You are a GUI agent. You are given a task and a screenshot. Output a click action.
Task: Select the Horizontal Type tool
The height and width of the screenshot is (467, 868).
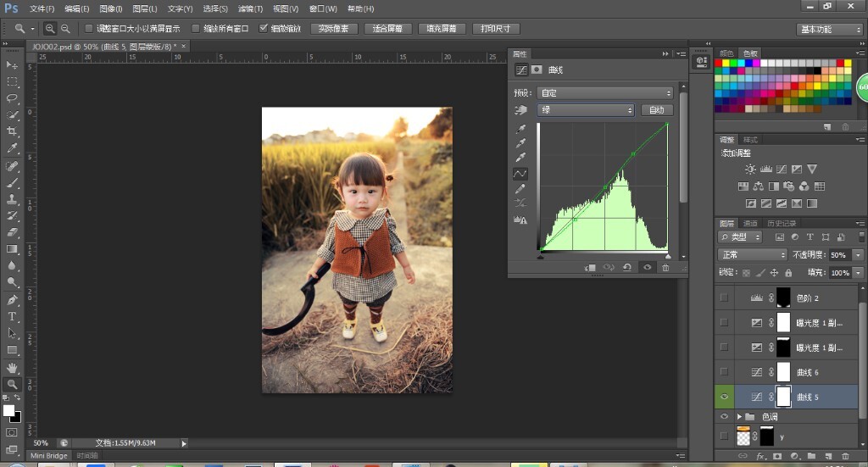(x=12, y=316)
